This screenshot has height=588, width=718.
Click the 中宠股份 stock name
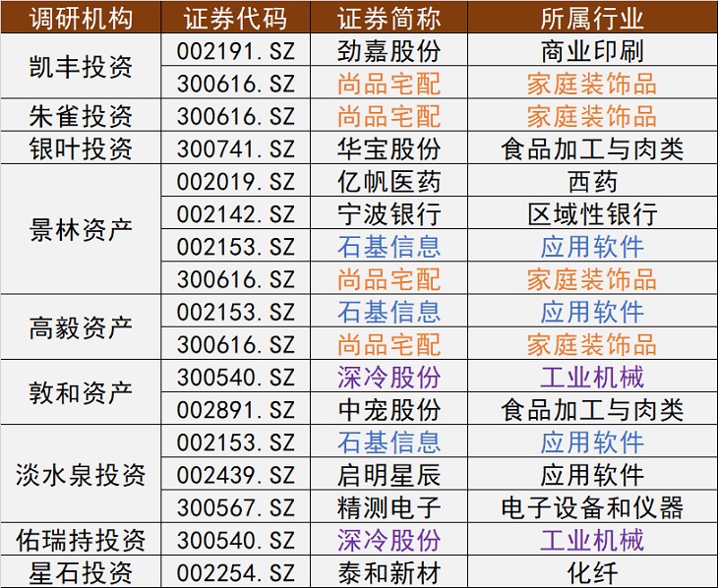click(389, 409)
